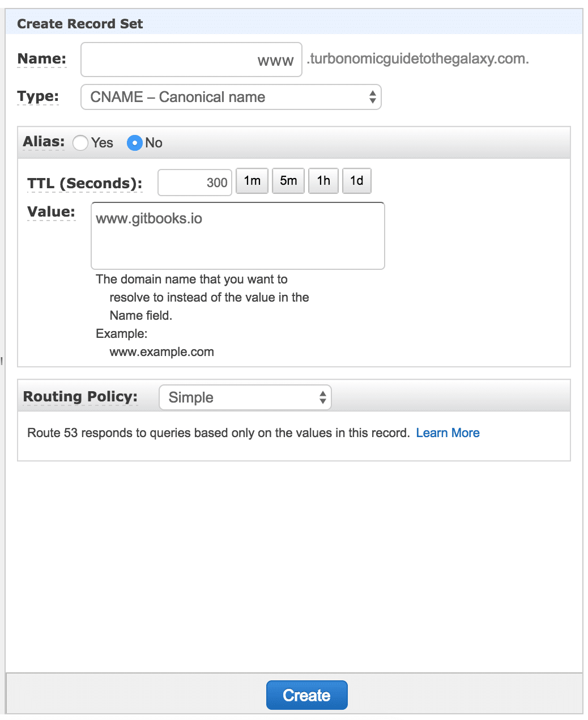Click the TTL seconds field showing 300
The width and height of the screenshot is (588, 720).
point(195,183)
